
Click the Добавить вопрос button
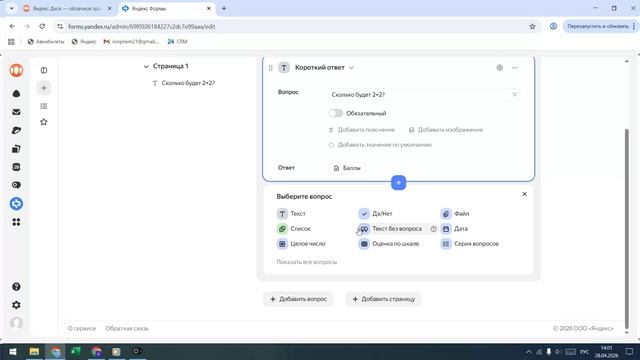pos(298,299)
